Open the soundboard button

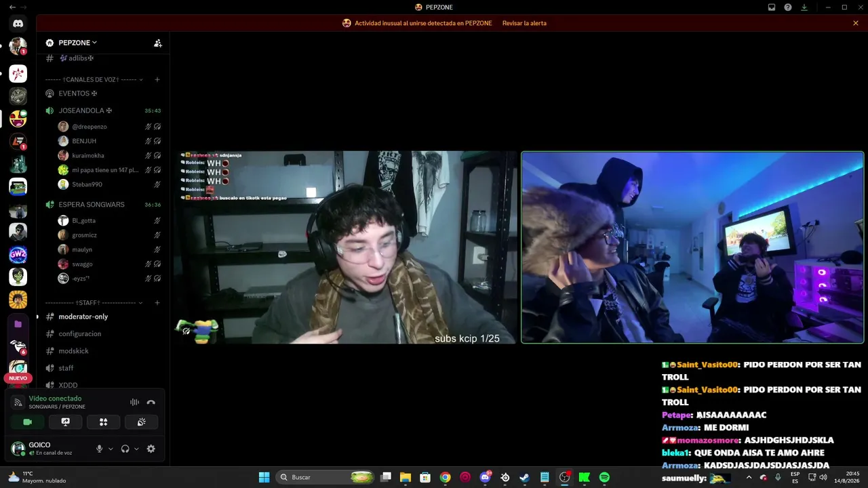pos(141,422)
